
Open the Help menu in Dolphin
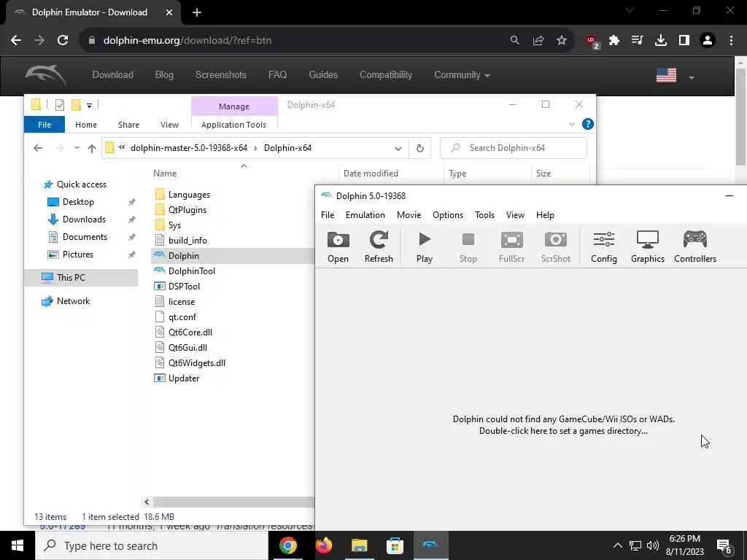[545, 215]
